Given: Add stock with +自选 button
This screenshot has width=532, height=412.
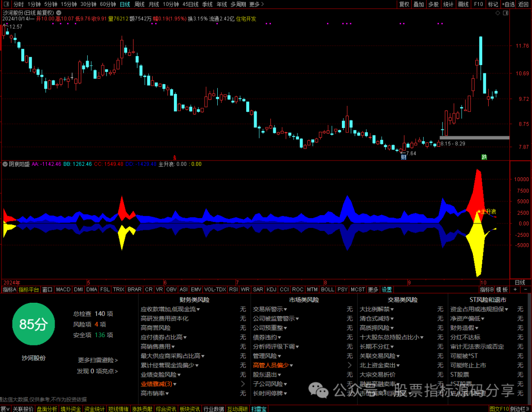Looking at the screenshot, I should (x=508, y=4).
